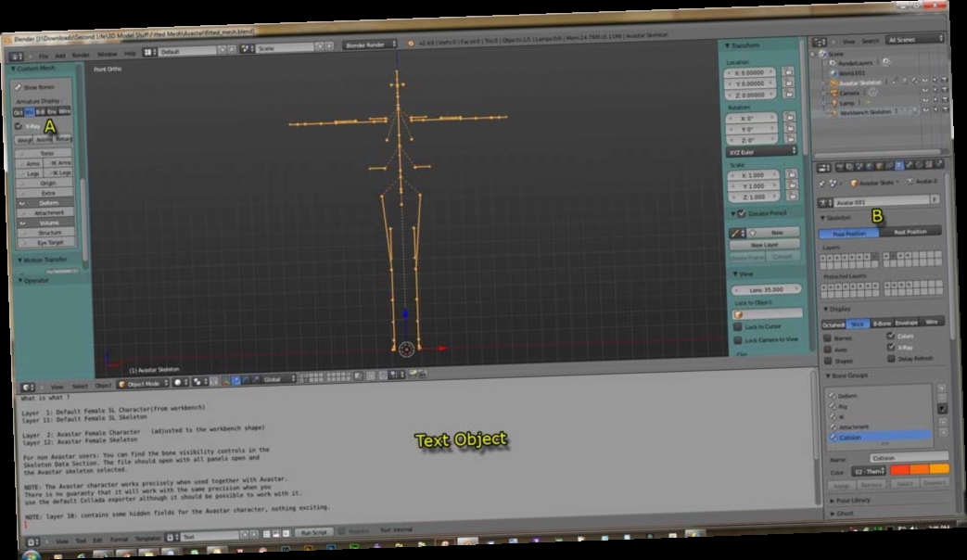Image resolution: width=967 pixels, height=560 pixels.
Task: Select Collision in Bone Groups list
Action: tap(880, 438)
